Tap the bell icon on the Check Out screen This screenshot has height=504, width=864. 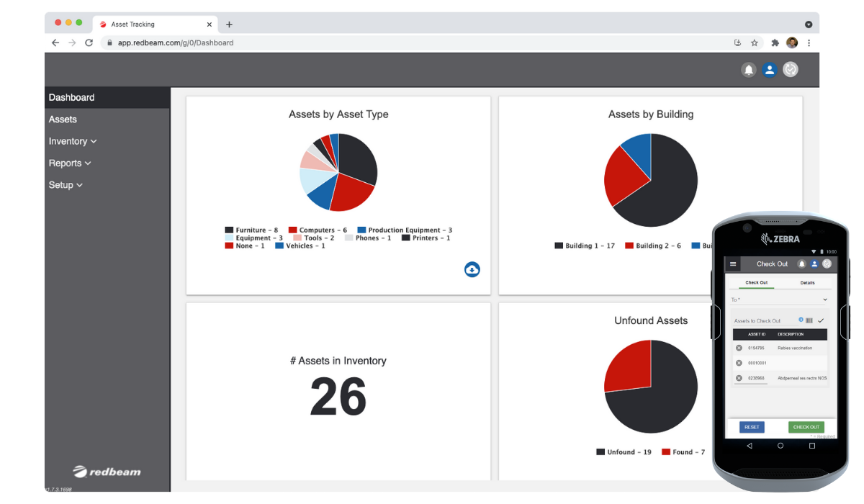click(801, 264)
